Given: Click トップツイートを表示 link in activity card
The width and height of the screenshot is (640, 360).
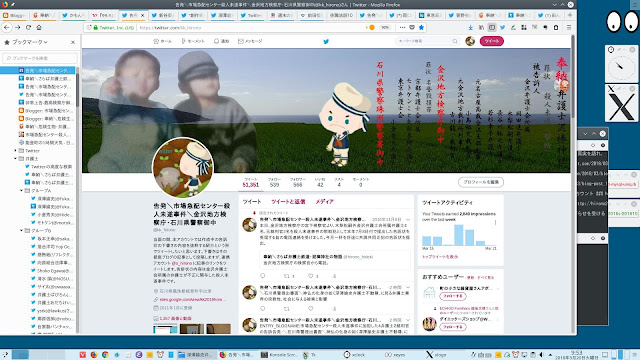Looking at the screenshot, I should [440, 257].
